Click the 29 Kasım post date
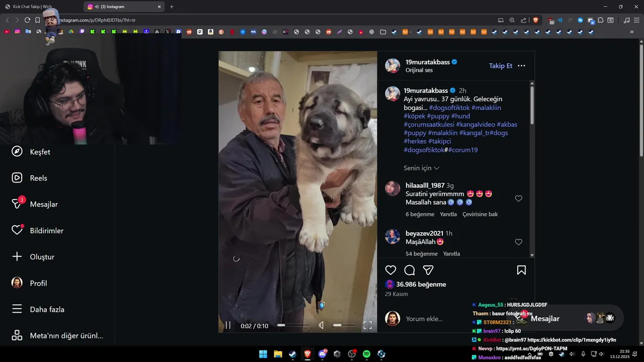Image resolution: width=644 pixels, height=362 pixels. (x=396, y=294)
